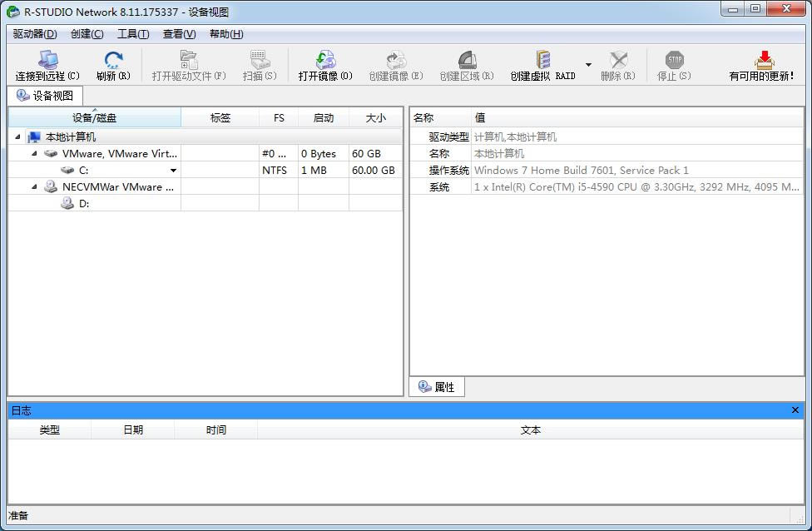Click the Open Image (打开镜像) icon
The height and width of the screenshot is (531, 812).
325,60
